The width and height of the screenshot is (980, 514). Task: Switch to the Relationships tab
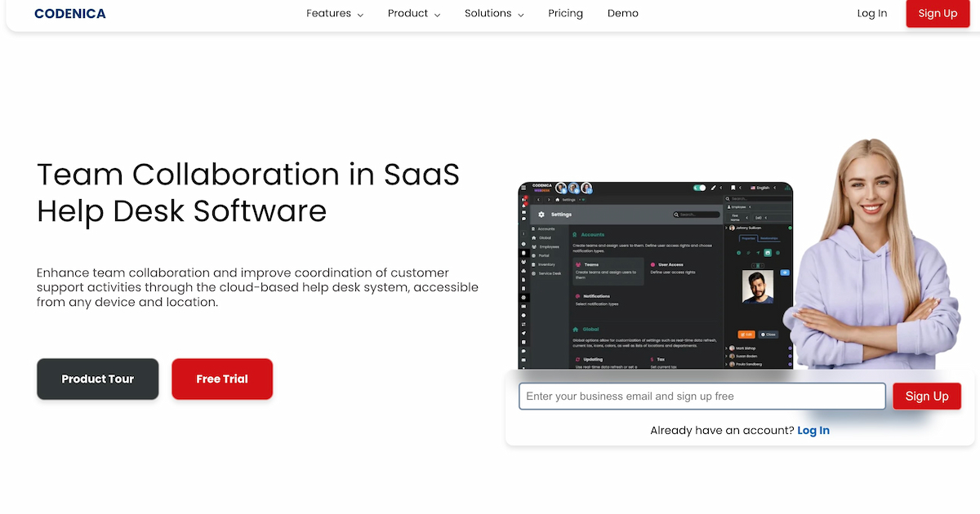click(768, 239)
